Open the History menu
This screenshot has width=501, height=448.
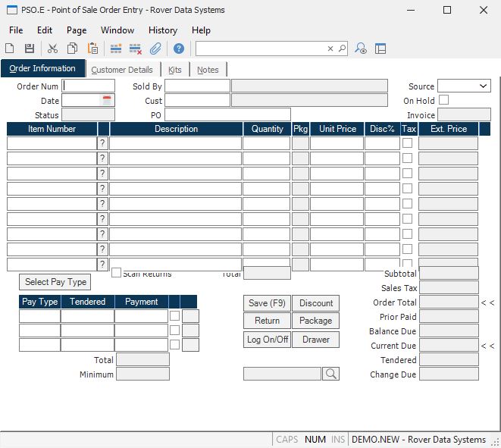pyautogui.click(x=162, y=30)
